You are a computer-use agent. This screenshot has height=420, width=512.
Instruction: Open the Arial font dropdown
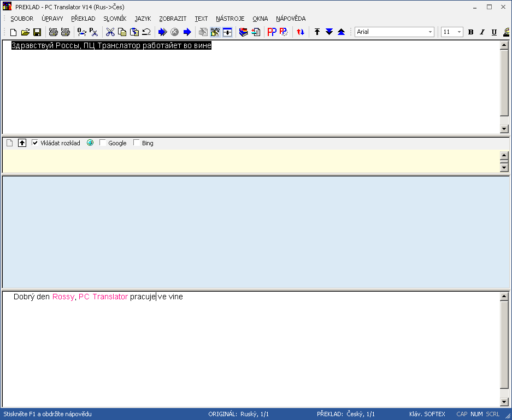point(430,32)
